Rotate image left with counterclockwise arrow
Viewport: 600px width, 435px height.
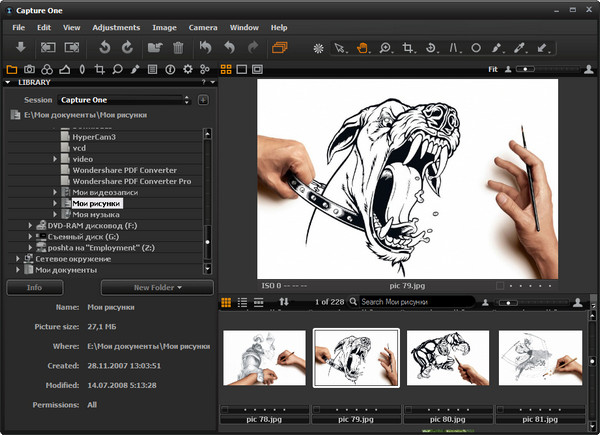click(104, 47)
